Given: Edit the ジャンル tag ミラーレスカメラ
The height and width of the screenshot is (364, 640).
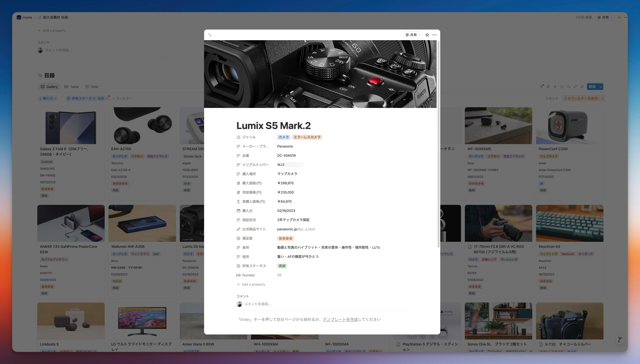Looking at the screenshot, I should click(x=307, y=137).
